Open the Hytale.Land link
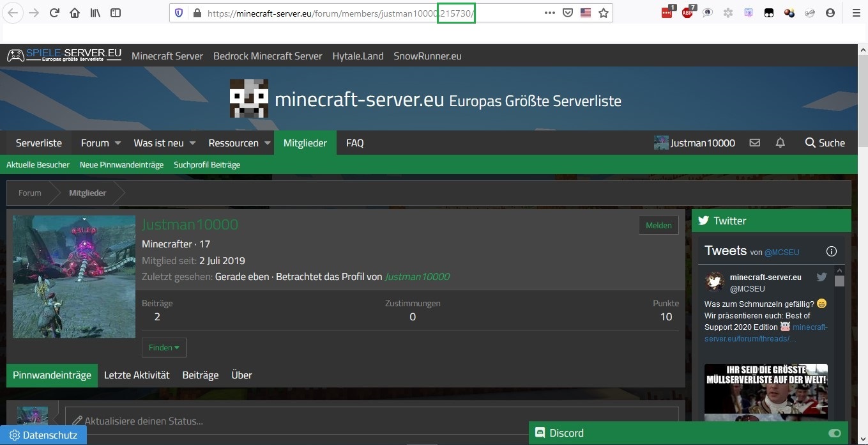 pos(358,56)
